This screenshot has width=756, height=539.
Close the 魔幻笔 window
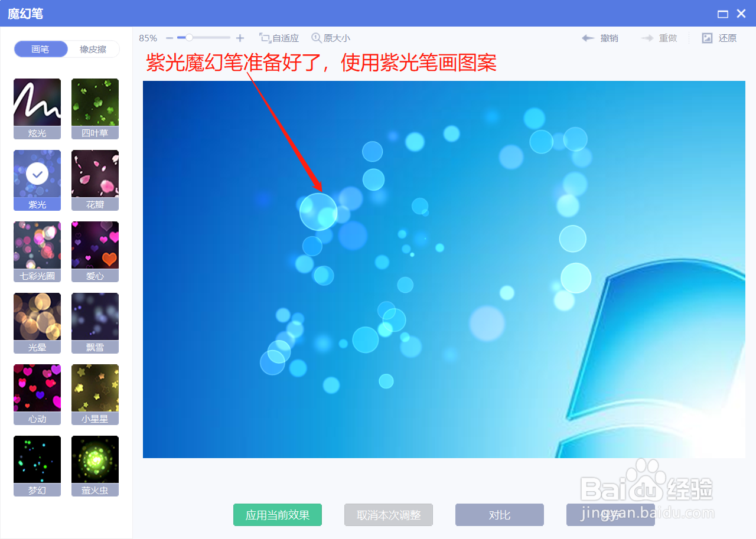click(741, 14)
